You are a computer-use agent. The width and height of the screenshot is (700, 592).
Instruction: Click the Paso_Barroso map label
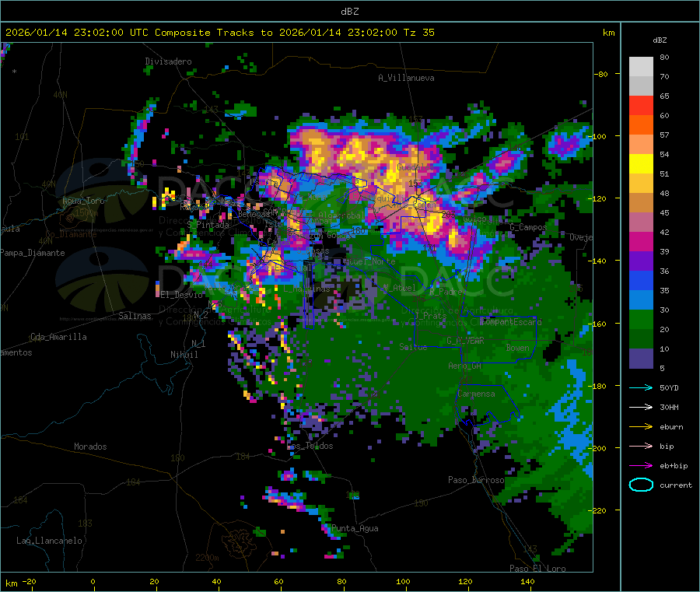pyautogui.click(x=476, y=480)
